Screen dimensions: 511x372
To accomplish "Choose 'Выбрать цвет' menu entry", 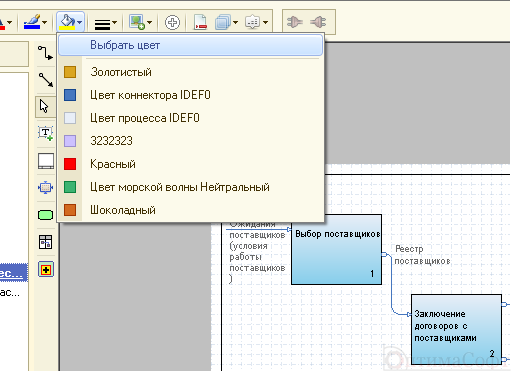I will tap(191, 45).
